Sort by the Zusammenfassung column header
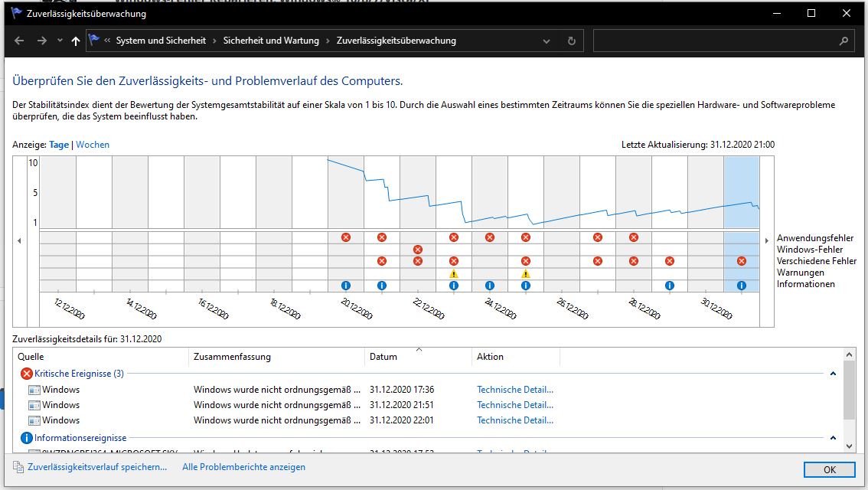 click(277, 357)
